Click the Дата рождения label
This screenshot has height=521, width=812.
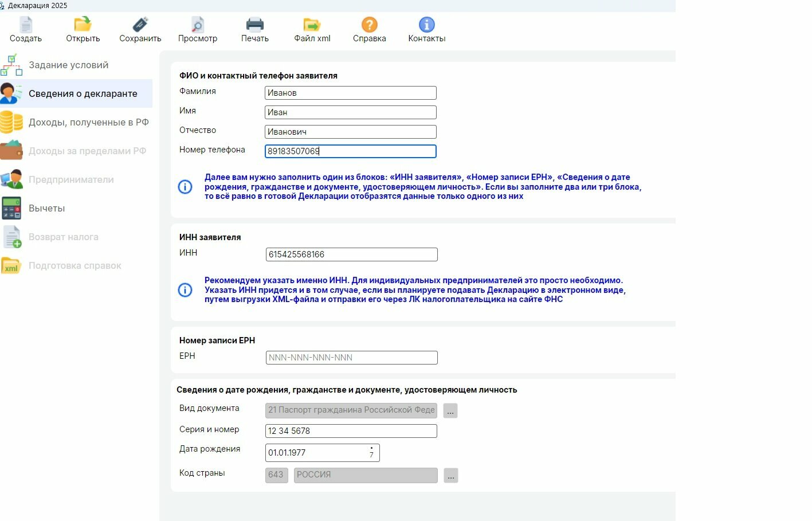pyautogui.click(x=210, y=449)
